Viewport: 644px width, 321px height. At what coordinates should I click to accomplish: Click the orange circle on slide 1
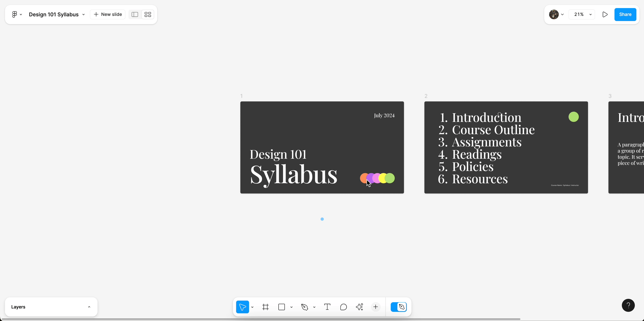click(363, 178)
